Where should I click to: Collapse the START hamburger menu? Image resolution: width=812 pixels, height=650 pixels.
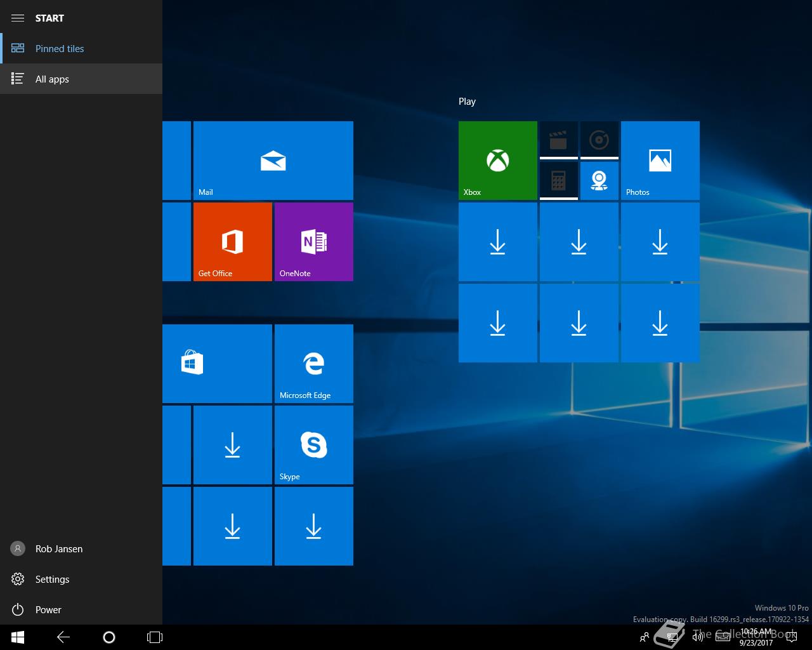point(18,18)
